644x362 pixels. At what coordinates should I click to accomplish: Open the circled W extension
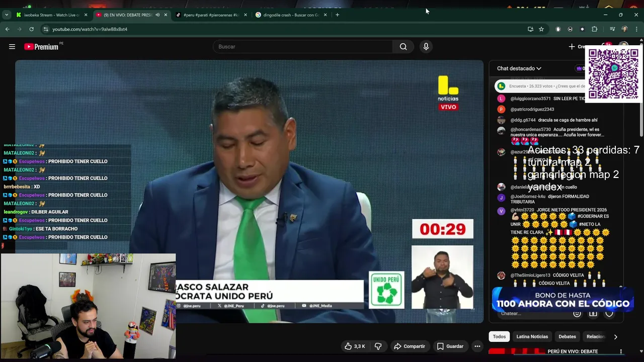pos(570,29)
